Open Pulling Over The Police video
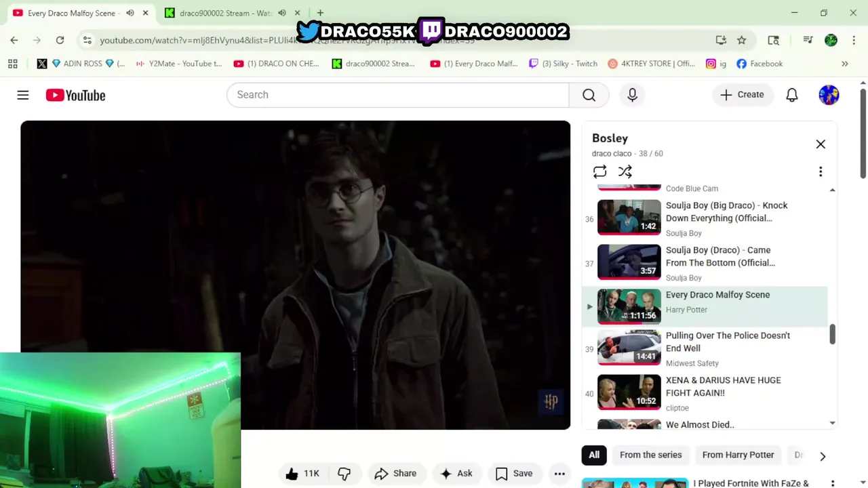868x488 pixels. 705,348
